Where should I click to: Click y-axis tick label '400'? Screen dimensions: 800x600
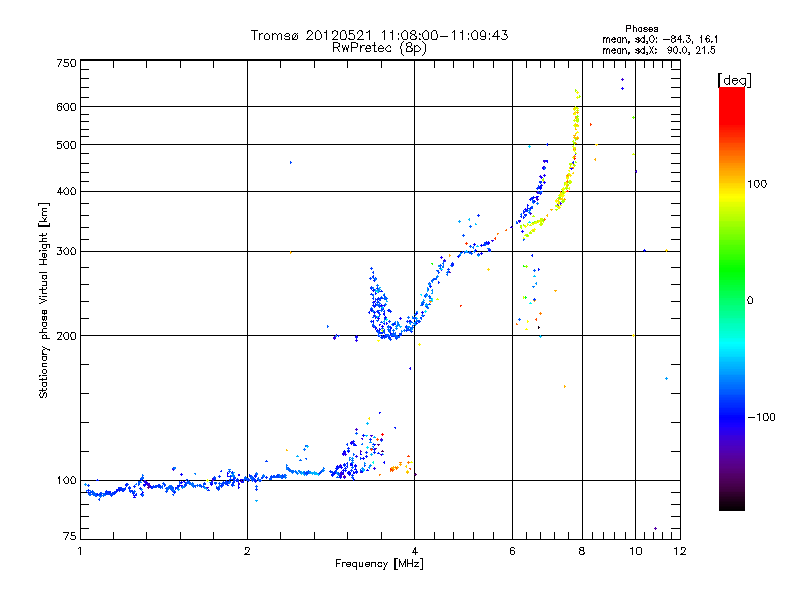tap(67, 191)
